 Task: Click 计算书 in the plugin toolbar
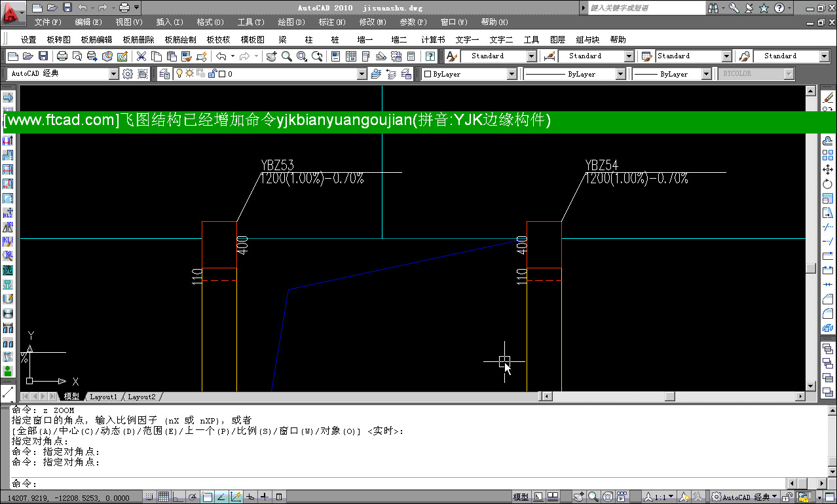coord(433,39)
